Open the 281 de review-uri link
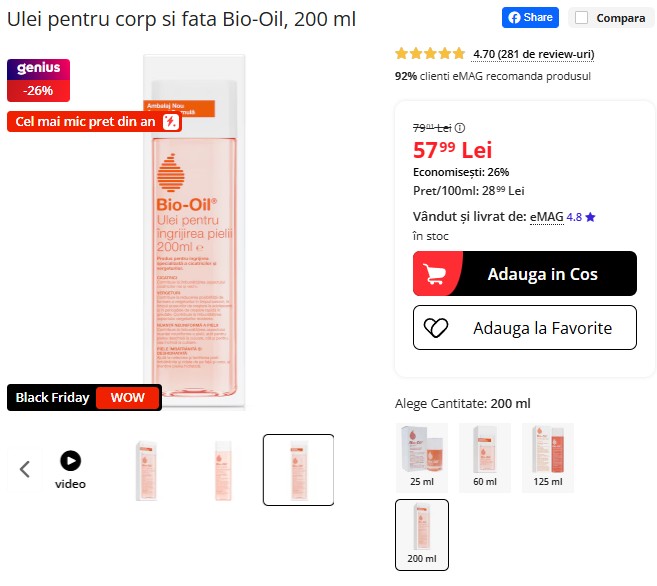Image resolution: width=657 pixels, height=586 pixels. (533, 54)
